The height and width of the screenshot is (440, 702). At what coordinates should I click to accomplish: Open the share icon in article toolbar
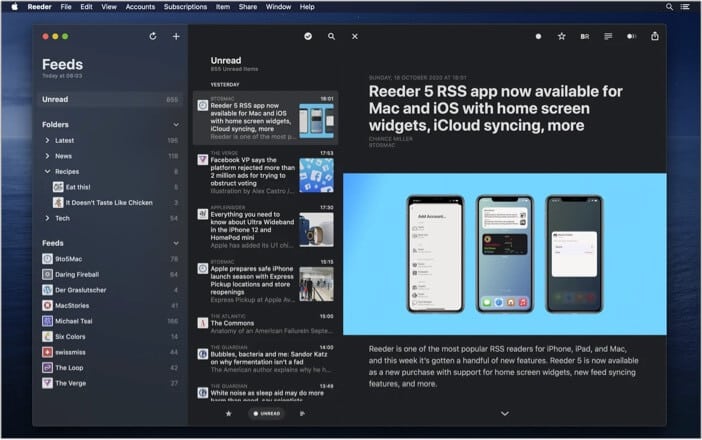tap(655, 37)
